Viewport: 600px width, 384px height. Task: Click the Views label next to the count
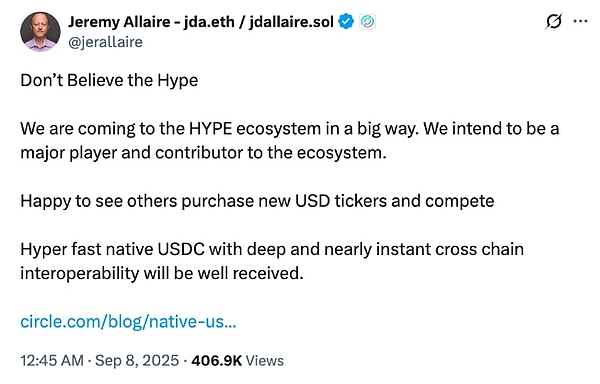pyautogui.click(x=264, y=361)
